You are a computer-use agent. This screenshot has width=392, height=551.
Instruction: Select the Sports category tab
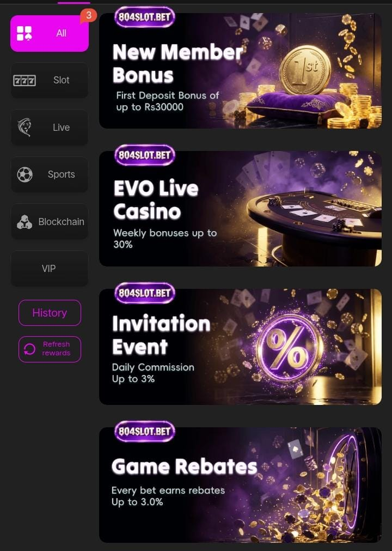coord(50,174)
